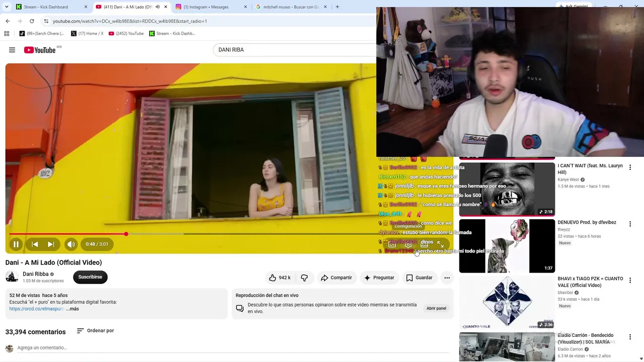Image resolution: width=644 pixels, height=362 pixels.
Task: Open the Serch Olvera TikTok bookmark
Action: [x=42, y=34]
